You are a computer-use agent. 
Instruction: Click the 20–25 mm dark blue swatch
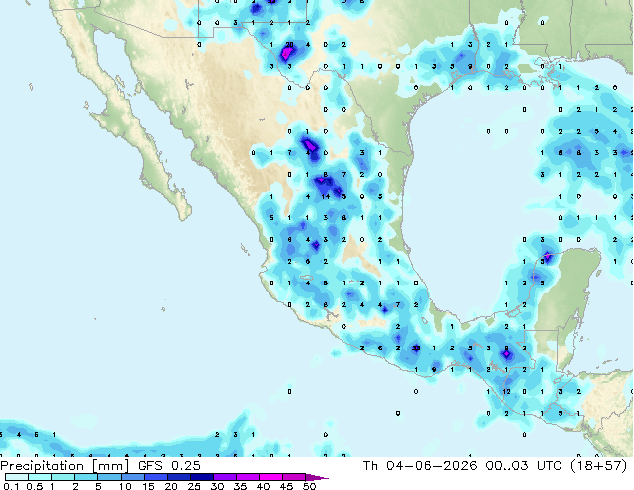pos(179,477)
